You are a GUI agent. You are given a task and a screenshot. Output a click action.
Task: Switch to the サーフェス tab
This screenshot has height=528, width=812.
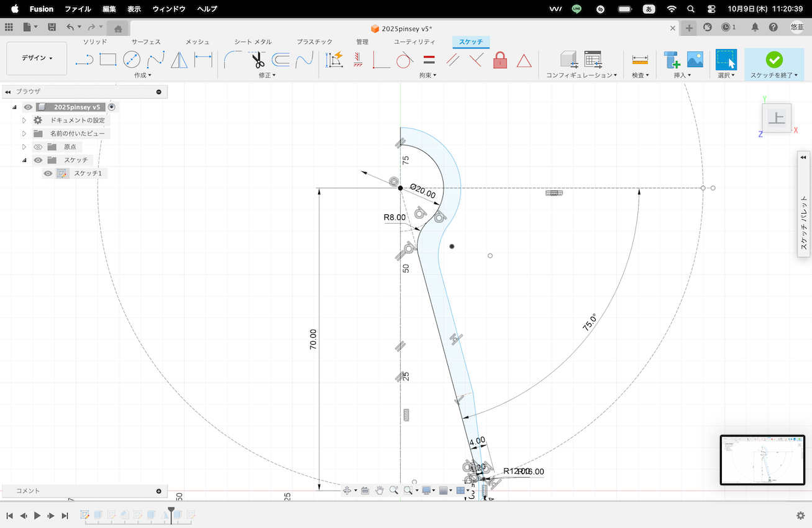click(x=146, y=42)
